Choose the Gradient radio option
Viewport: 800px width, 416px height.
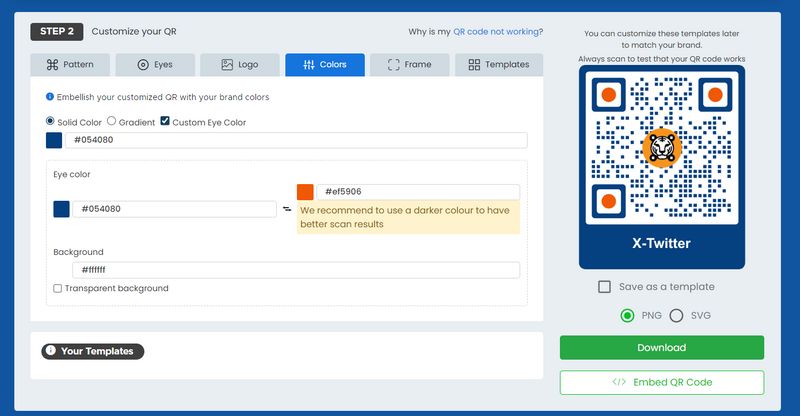(111, 121)
